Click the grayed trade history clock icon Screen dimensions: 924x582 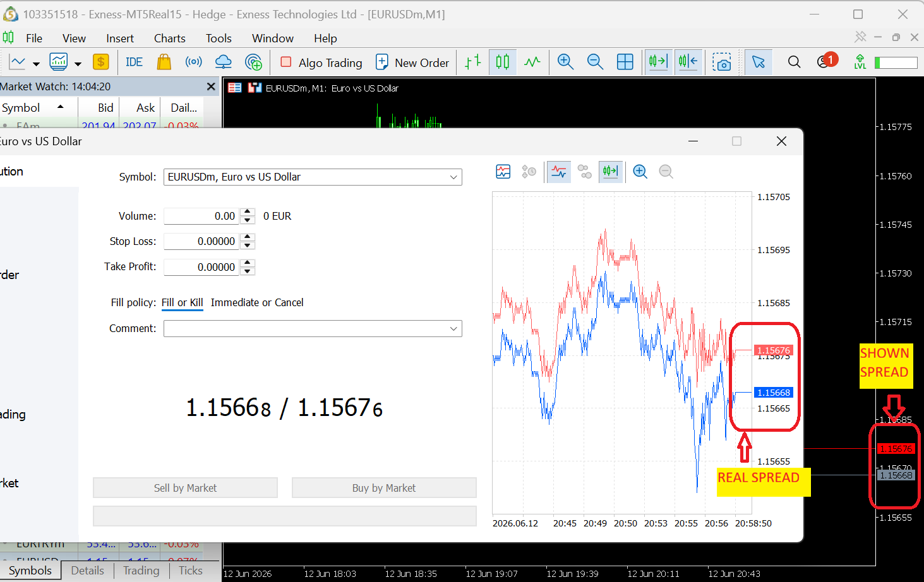point(529,172)
